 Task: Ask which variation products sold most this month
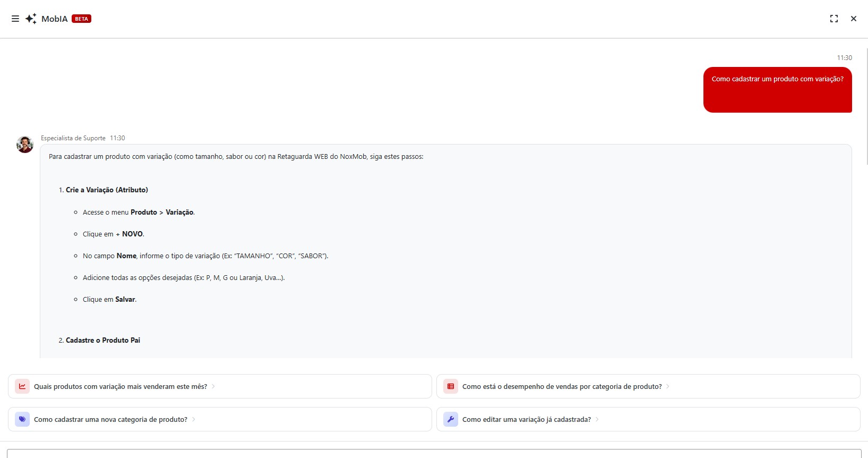[121, 386]
